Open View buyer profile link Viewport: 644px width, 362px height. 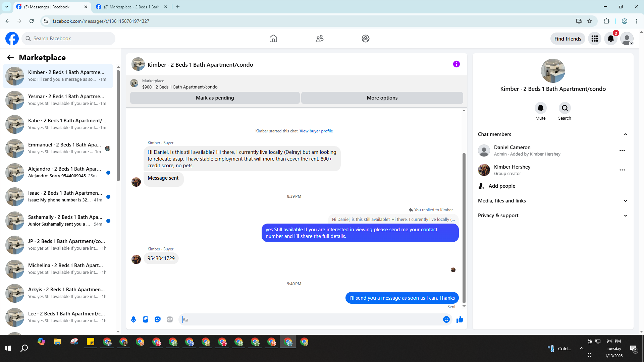click(316, 131)
